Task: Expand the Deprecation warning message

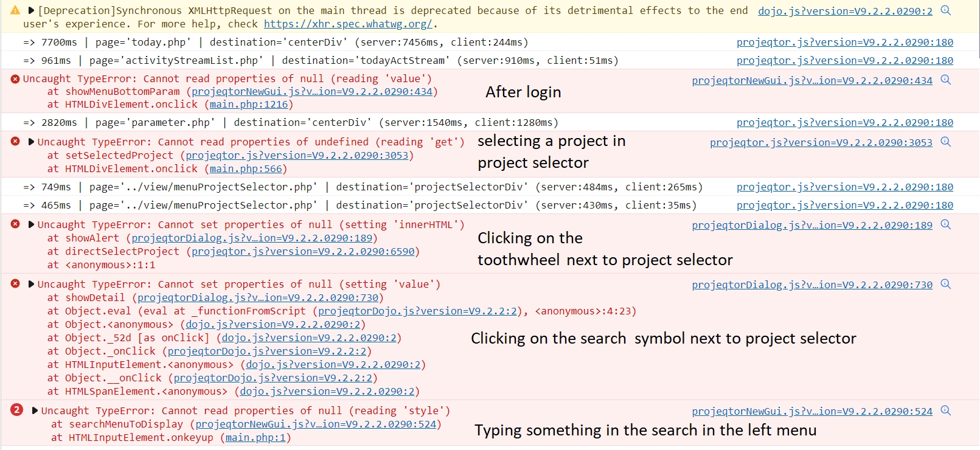Action: (x=31, y=10)
